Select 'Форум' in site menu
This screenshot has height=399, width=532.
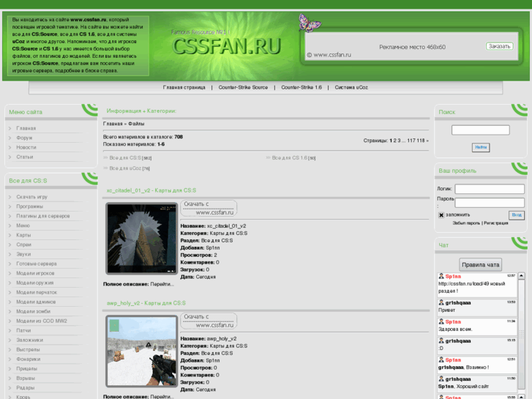coord(24,138)
